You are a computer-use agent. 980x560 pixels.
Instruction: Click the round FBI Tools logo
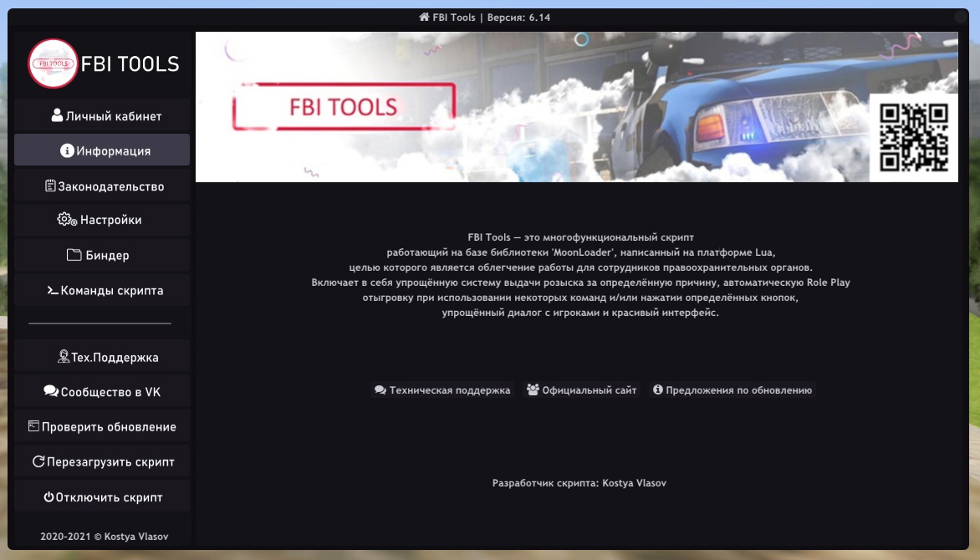(54, 64)
